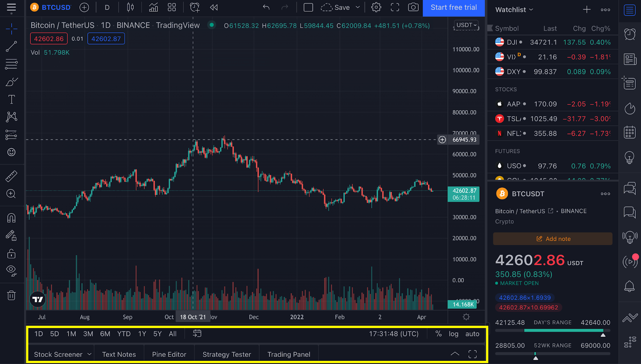The width and height of the screenshot is (641, 364).
Task: Open watchlist more options menu
Action: [605, 10]
